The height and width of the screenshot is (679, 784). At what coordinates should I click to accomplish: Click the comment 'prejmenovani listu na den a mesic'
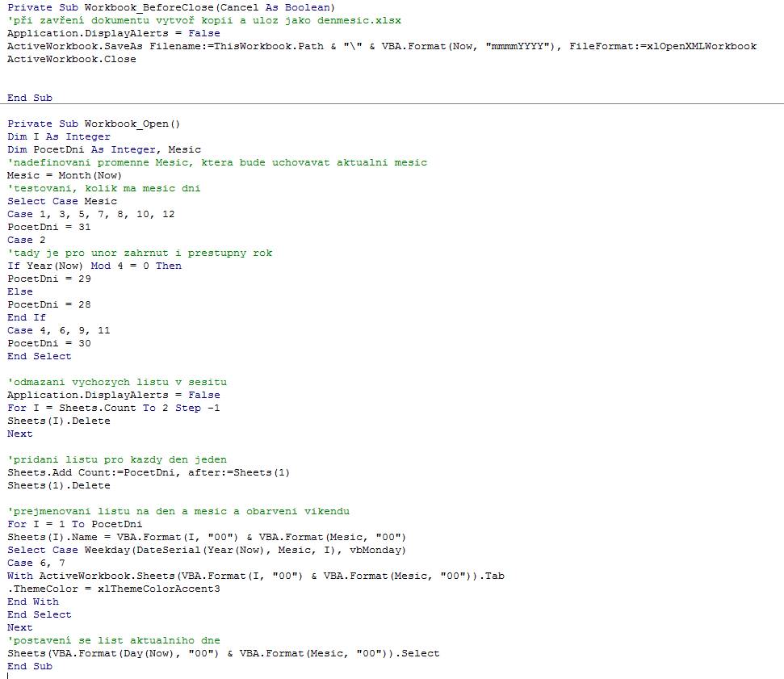coord(178,512)
